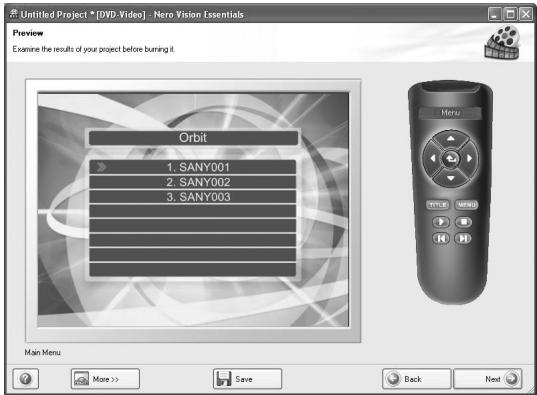Skip to next chapter on remote

(x=463, y=238)
